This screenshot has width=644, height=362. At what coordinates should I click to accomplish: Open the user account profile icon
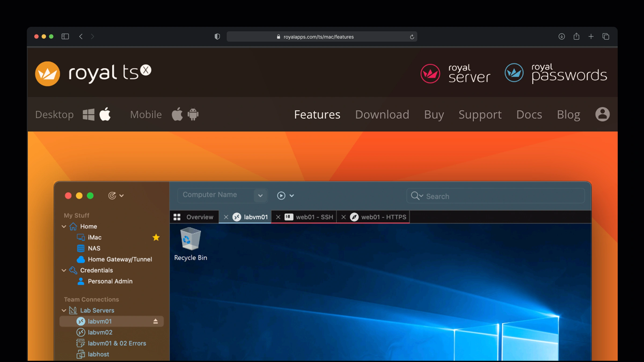602,114
